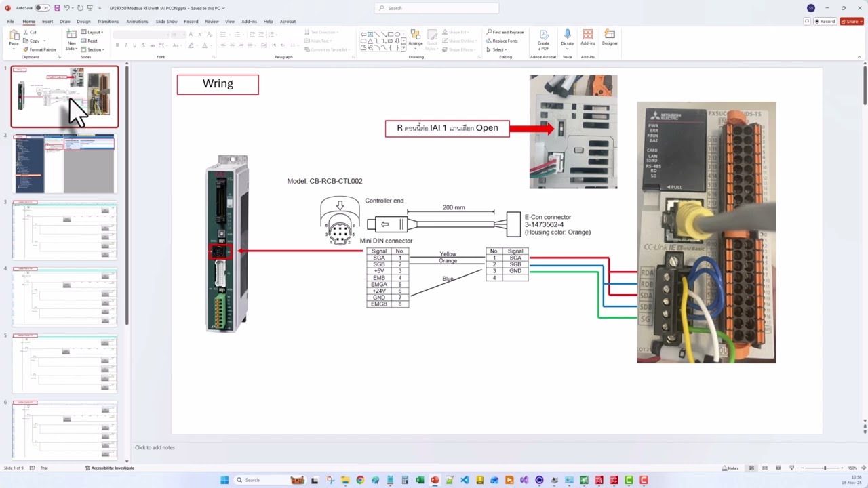The width and height of the screenshot is (868, 488).
Task: Pick the text highlight color
Action: click(191, 45)
